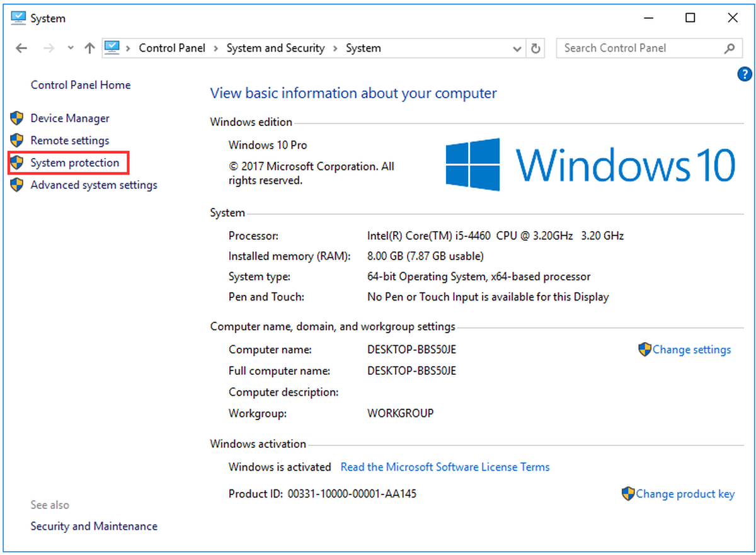Focus the Search Control Panel field
The width and height of the screenshot is (756, 555).
pos(639,49)
